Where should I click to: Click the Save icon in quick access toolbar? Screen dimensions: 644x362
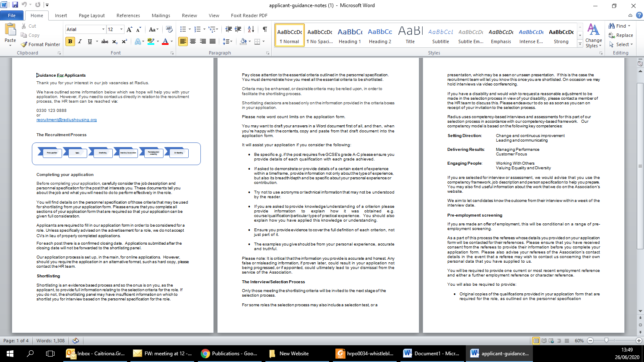(x=15, y=5)
